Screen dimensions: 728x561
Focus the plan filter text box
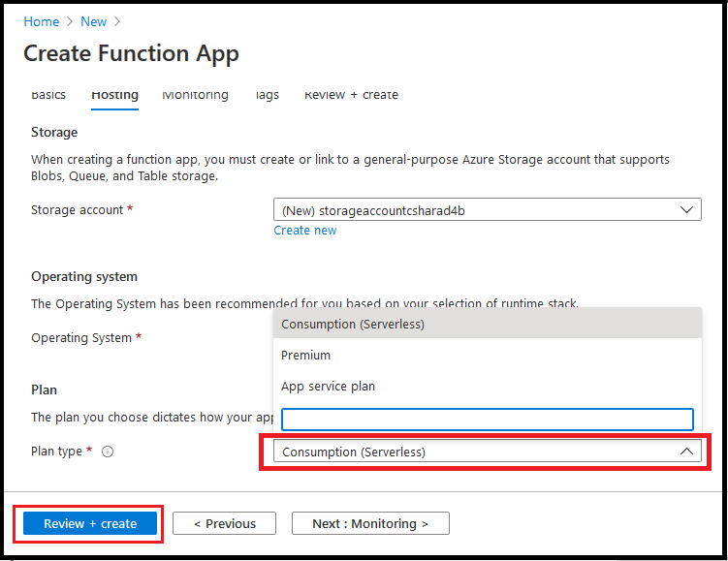[x=487, y=419]
